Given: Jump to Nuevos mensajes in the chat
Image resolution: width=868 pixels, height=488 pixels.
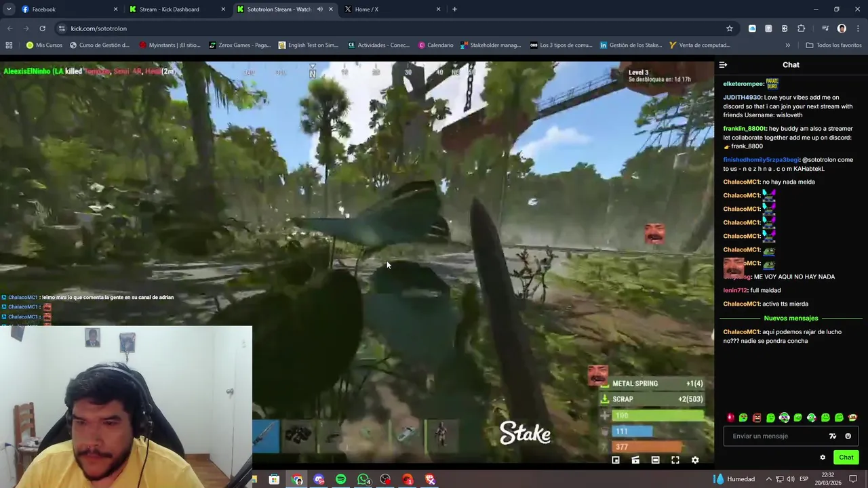Looking at the screenshot, I should tap(791, 318).
